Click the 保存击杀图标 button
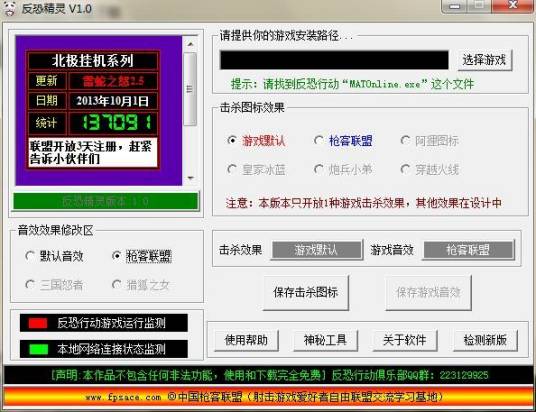This screenshot has height=412, width=536. (306, 293)
